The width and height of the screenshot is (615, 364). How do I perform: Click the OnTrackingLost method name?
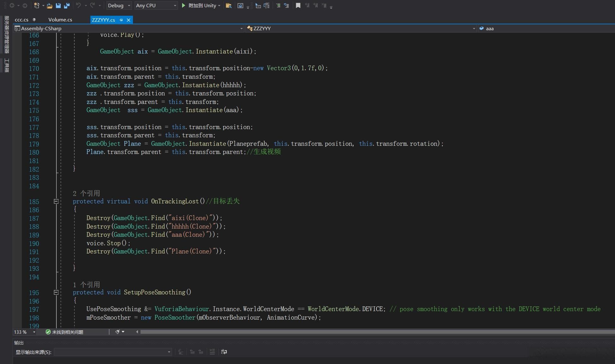point(175,201)
